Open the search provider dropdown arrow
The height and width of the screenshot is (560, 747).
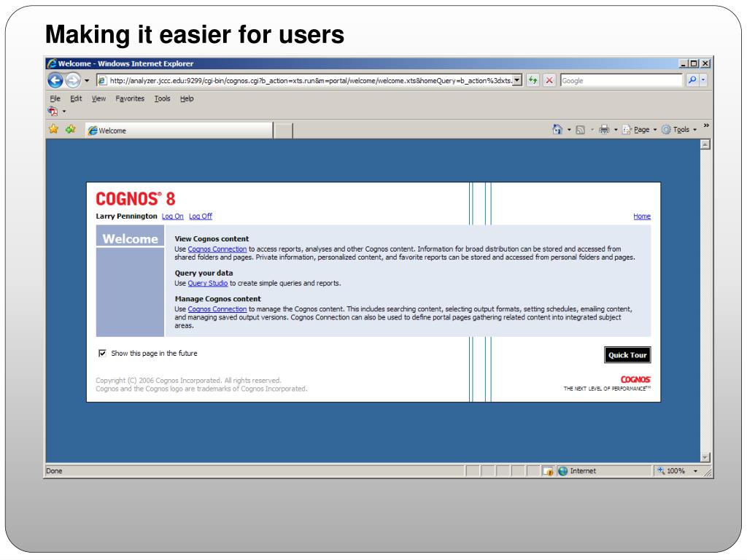[x=703, y=80]
